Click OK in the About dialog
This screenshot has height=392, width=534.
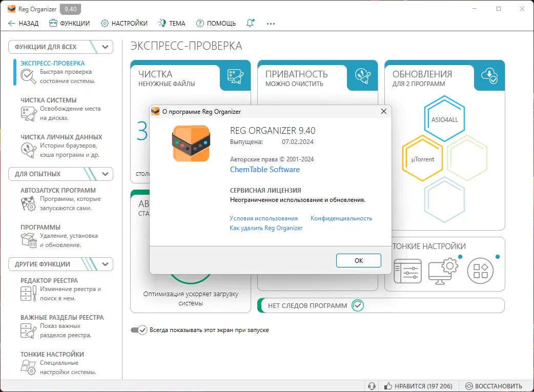[x=359, y=260]
